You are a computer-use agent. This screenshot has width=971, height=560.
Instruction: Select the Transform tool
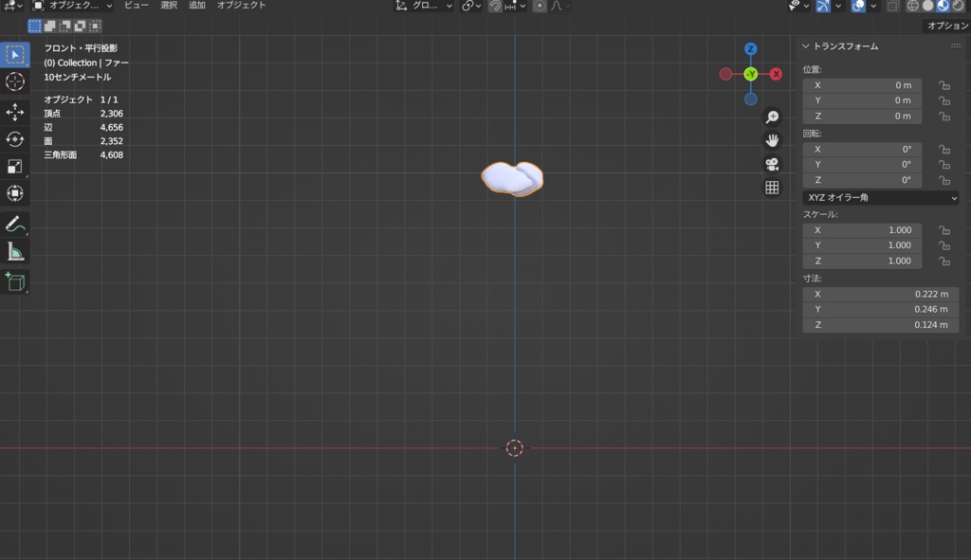(x=15, y=193)
